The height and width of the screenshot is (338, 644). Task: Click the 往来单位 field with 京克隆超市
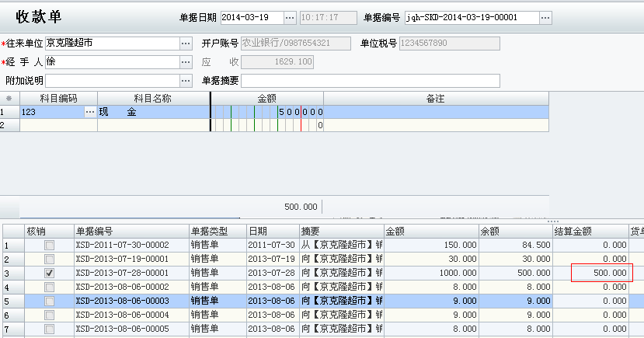113,43
